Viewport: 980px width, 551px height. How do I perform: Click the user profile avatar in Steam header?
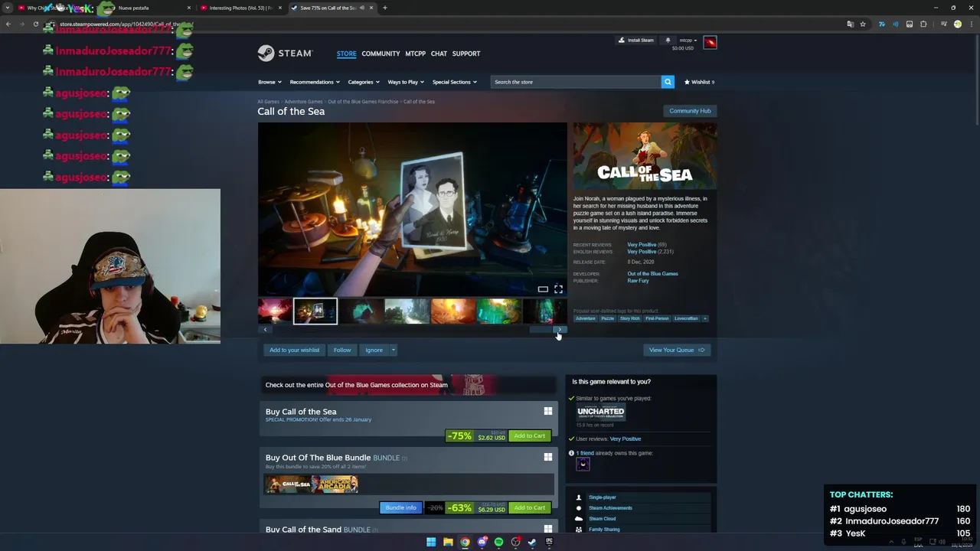pyautogui.click(x=710, y=42)
